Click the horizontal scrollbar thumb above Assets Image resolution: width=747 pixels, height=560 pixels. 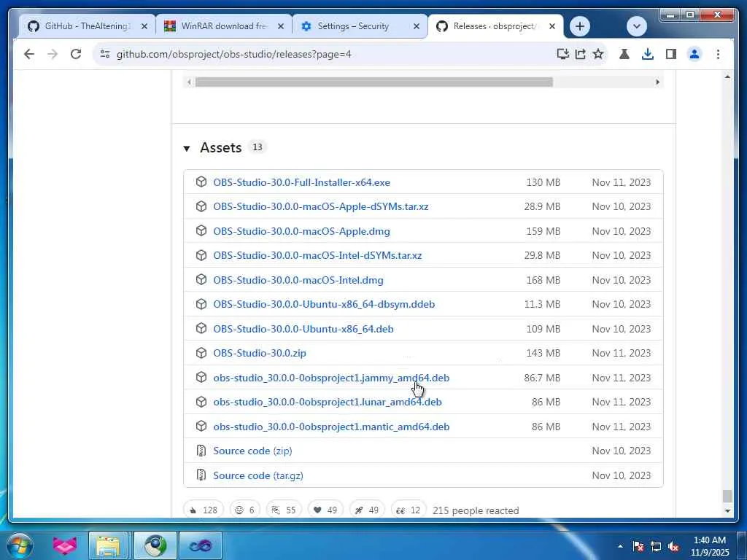coord(374,82)
